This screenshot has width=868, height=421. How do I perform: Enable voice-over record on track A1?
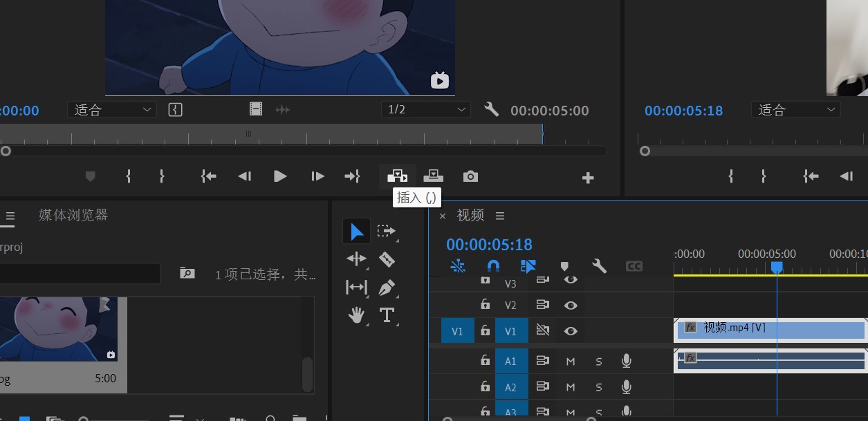[x=626, y=361]
